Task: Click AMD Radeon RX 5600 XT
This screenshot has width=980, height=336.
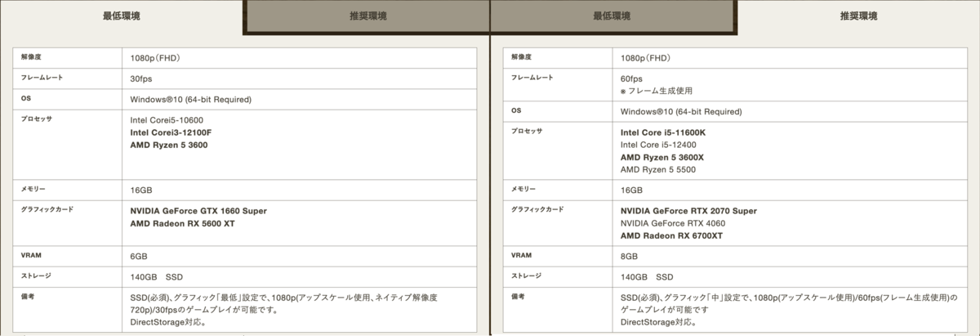Action: (182, 223)
